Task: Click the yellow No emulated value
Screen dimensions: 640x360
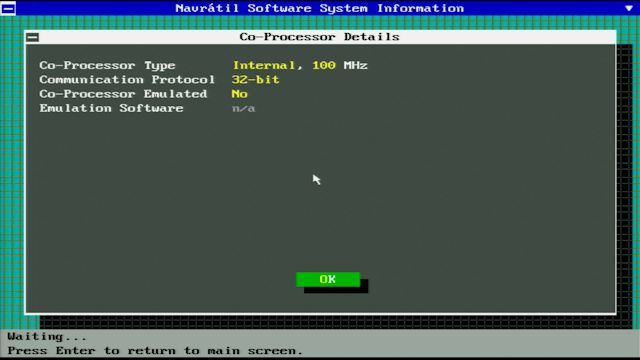Action: 240,94
